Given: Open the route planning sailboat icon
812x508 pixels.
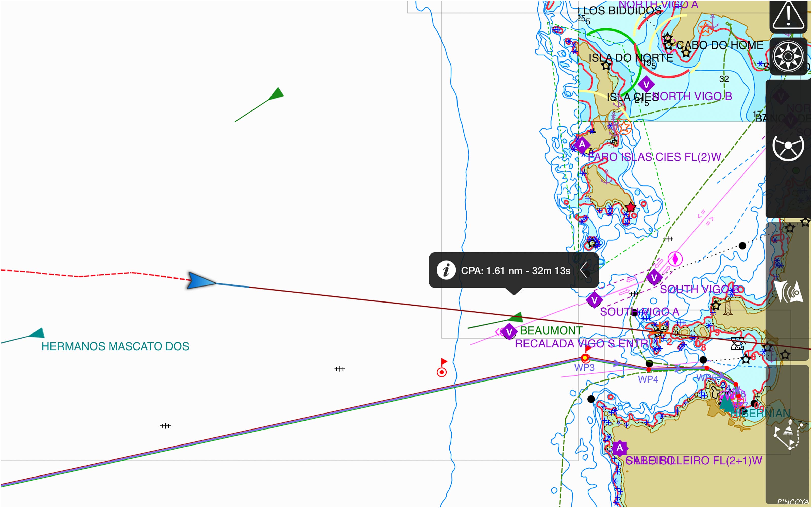Looking at the screenshot, I should [788, 434].
